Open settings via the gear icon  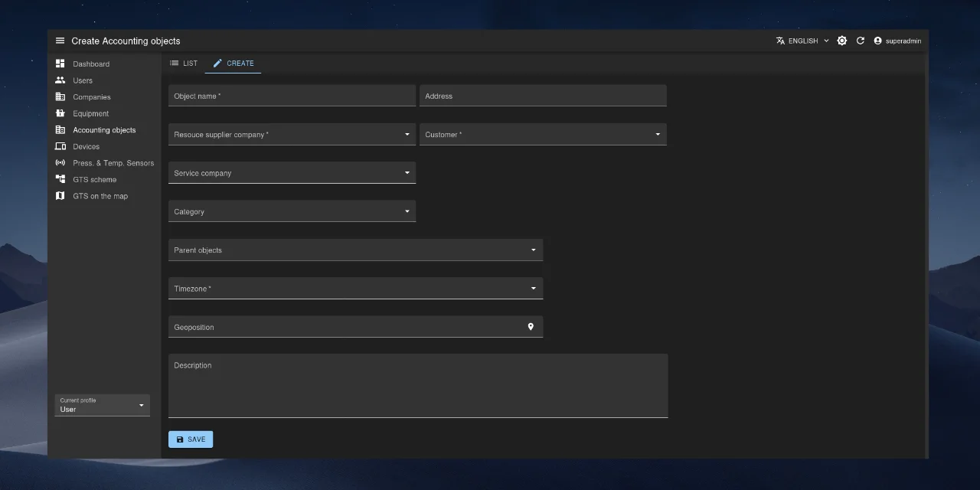(x=842, y=41)
